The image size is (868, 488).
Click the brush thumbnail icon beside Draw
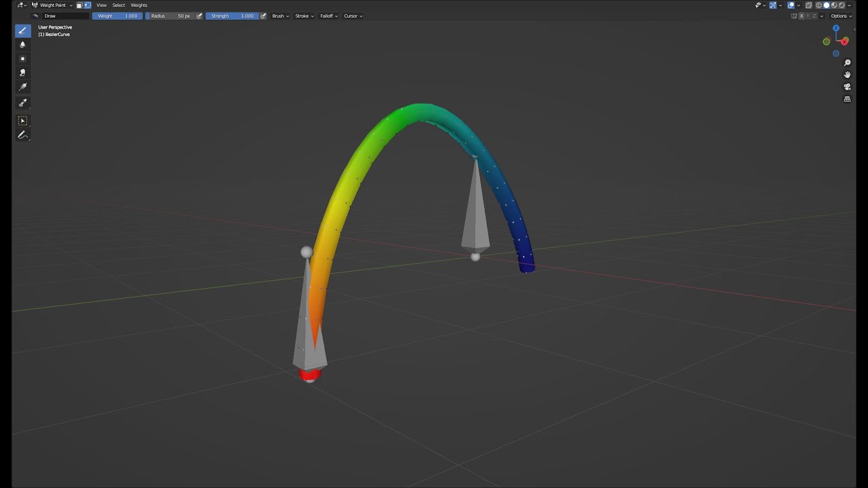click(35, 16)
